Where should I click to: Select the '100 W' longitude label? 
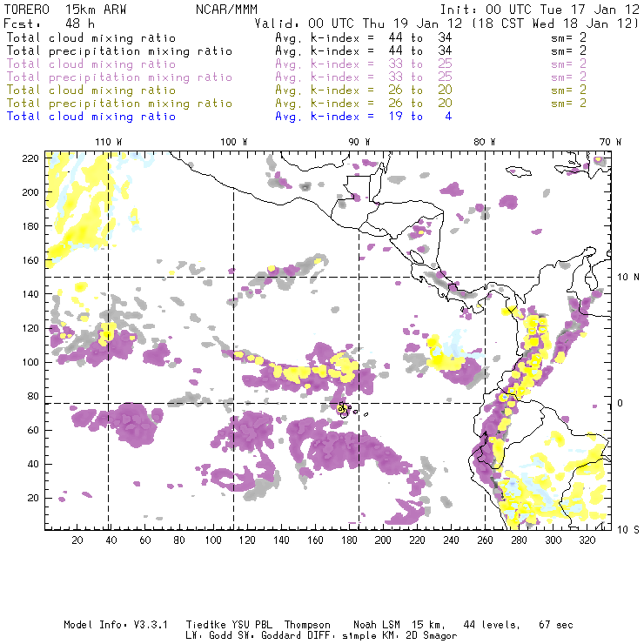(234, 142)
